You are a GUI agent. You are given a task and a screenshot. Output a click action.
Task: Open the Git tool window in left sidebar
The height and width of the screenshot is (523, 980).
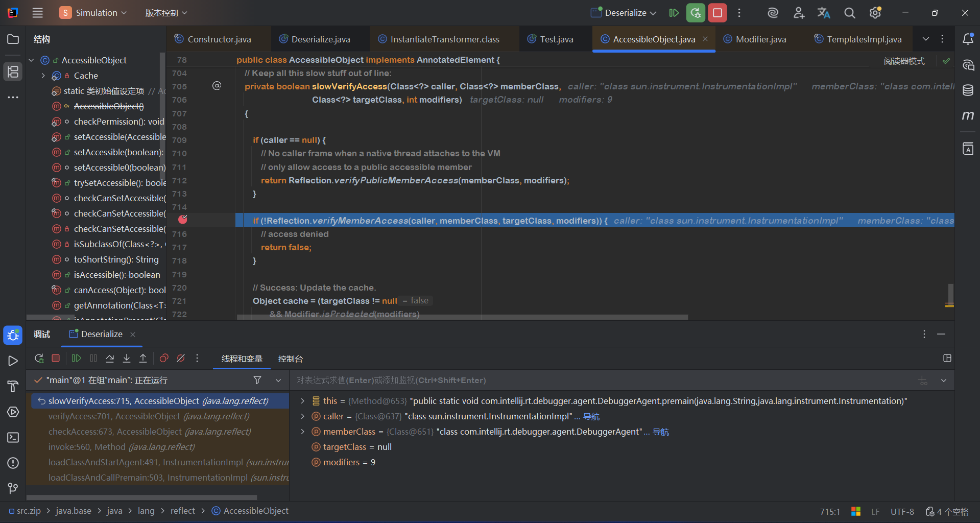click(x=13, y=488)
